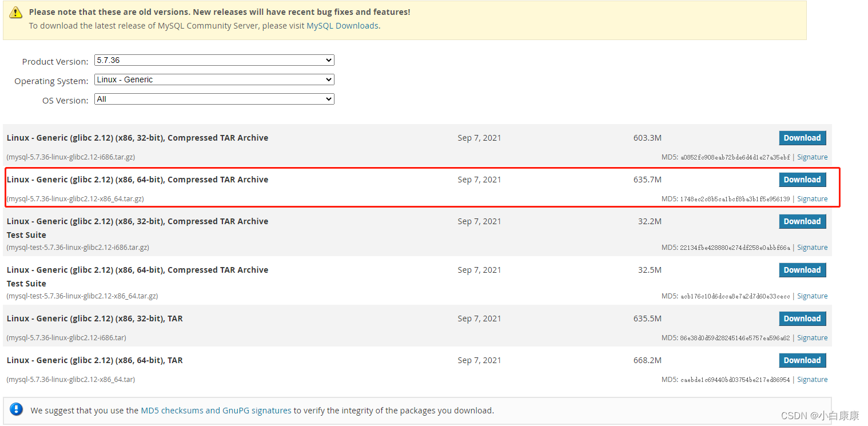Click title of 64-bit TAR row
Screen dimensions: 868x426
[x=95, y=360]
